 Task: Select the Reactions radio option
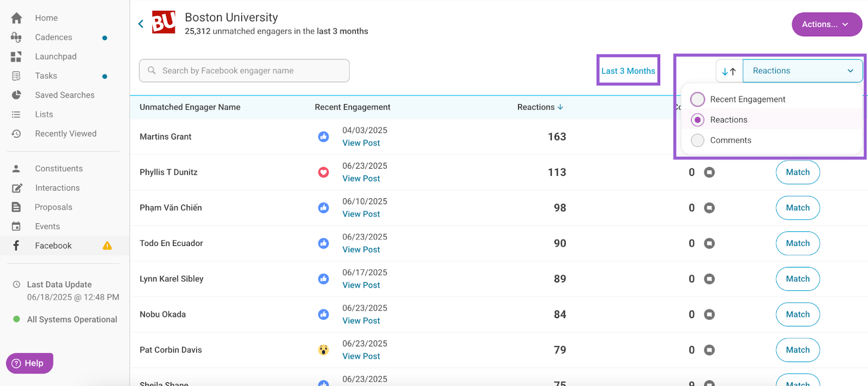[698, 120]
